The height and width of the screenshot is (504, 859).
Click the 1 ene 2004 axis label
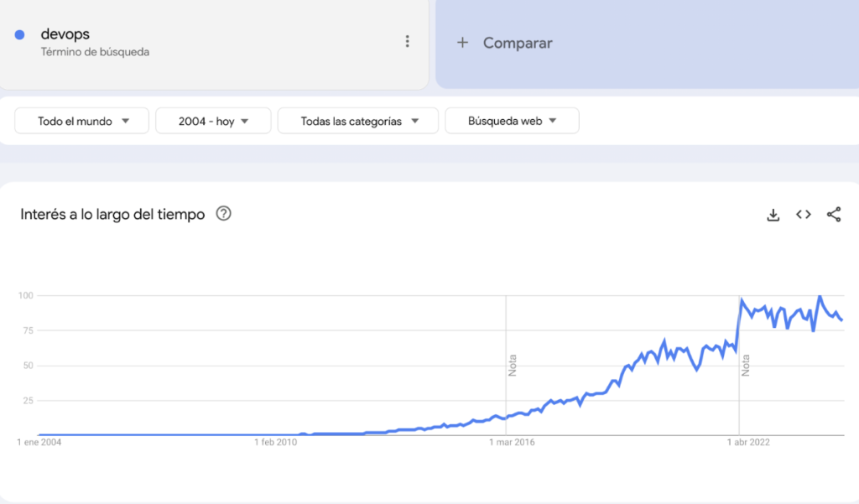coord(39,442)
